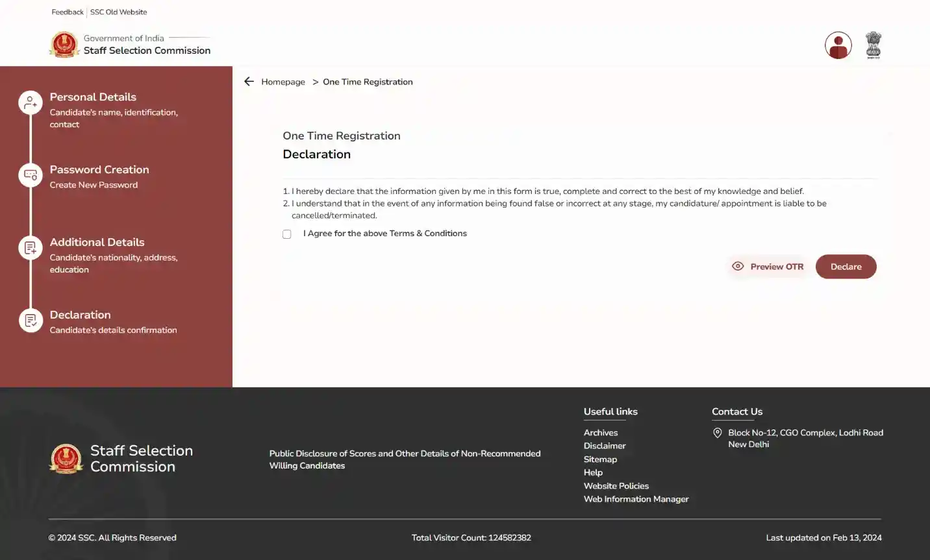Screen dimensions: 930x560
Task: Click the SSC logo in the footer
Action: tap(66, 459)
